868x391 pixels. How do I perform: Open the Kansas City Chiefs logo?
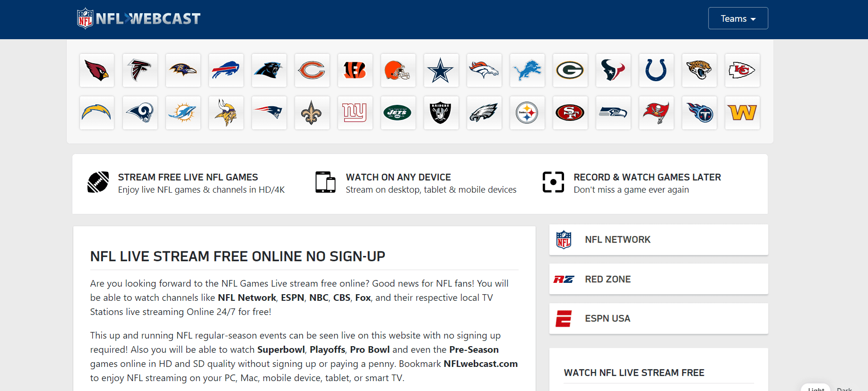tap(742, 70)
